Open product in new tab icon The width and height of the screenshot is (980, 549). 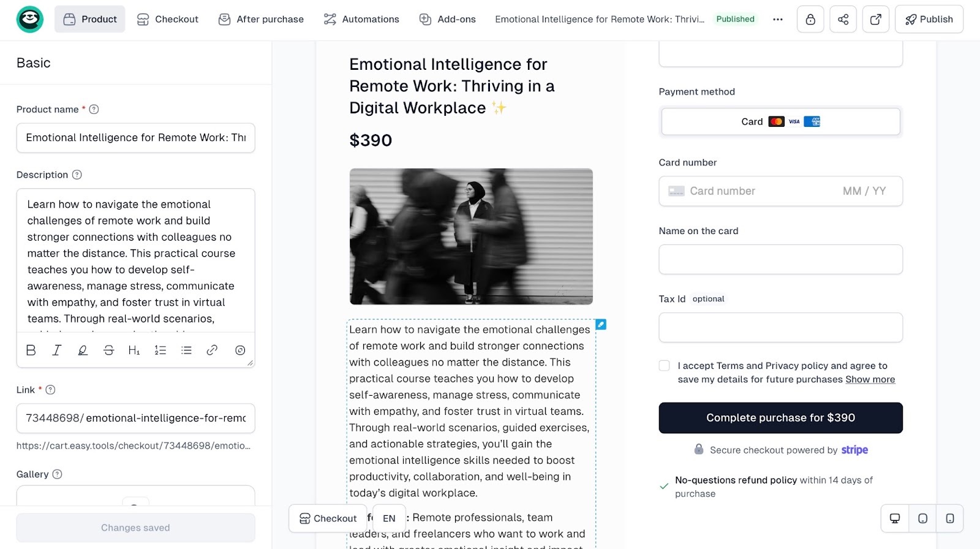876,19
